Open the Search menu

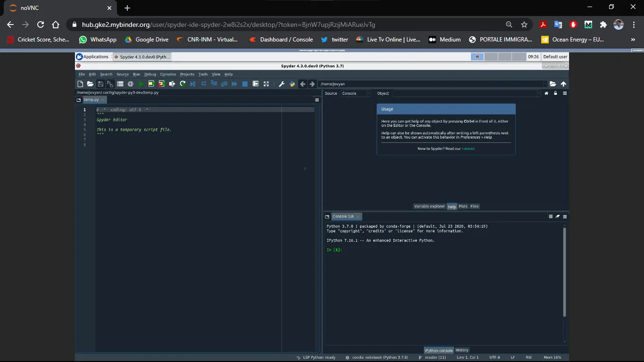[106, 74]
